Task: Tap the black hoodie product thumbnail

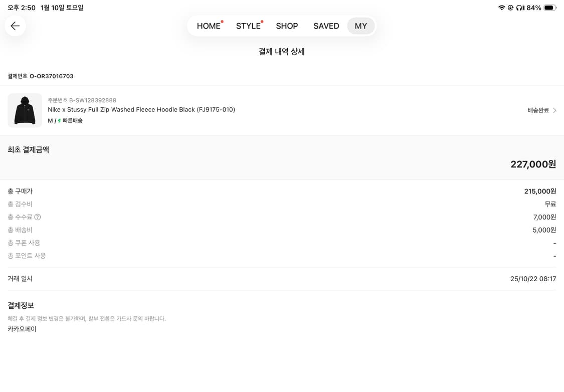Action: point(25,110)
